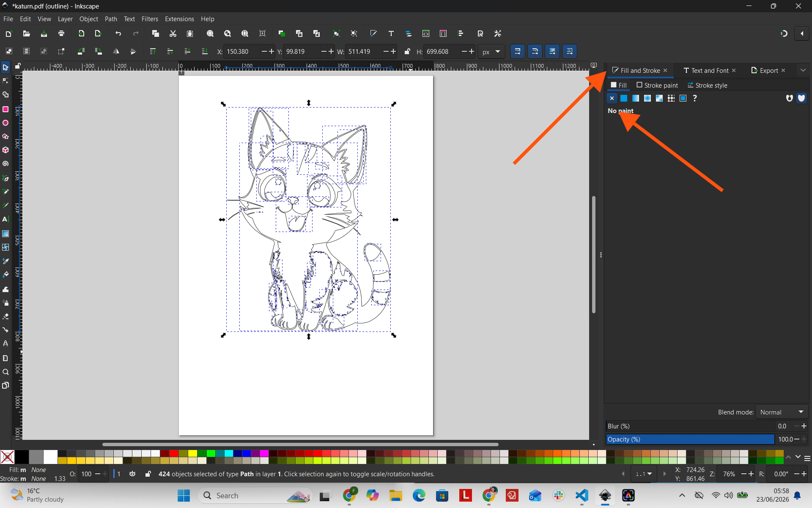Open the Filters menu
This screenshot has width=812, height=508.
coord(150,19)
